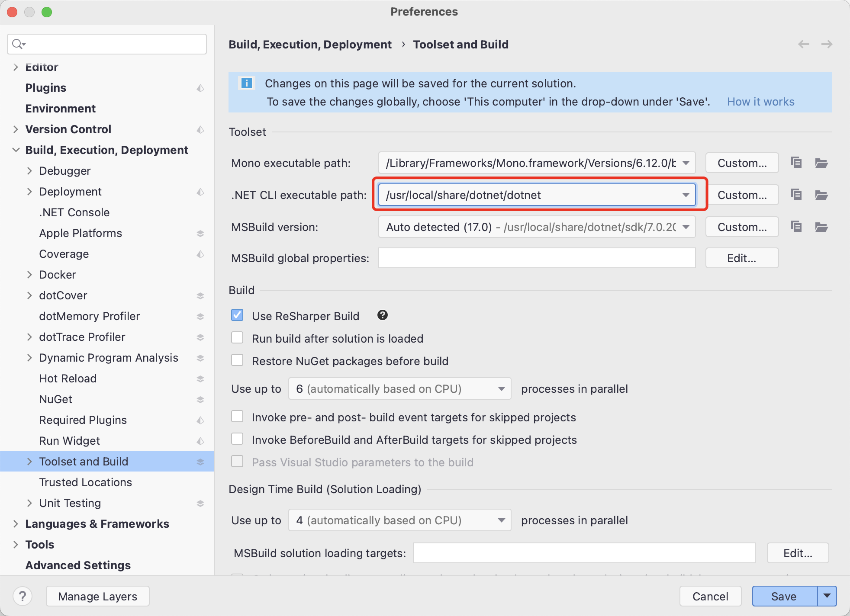Open Save button dropdown arrow
Viewport: 850px width, 616px height.
(x=827, y=596)
